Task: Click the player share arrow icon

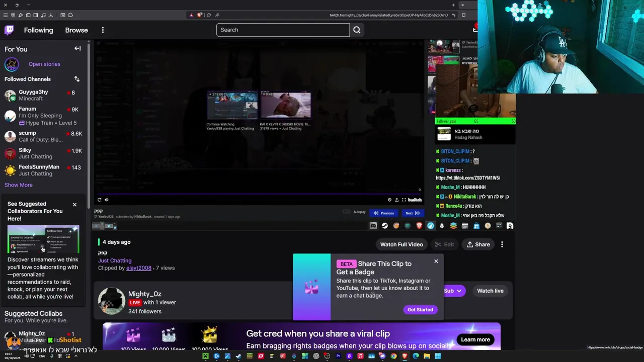Action: point(396,200)
